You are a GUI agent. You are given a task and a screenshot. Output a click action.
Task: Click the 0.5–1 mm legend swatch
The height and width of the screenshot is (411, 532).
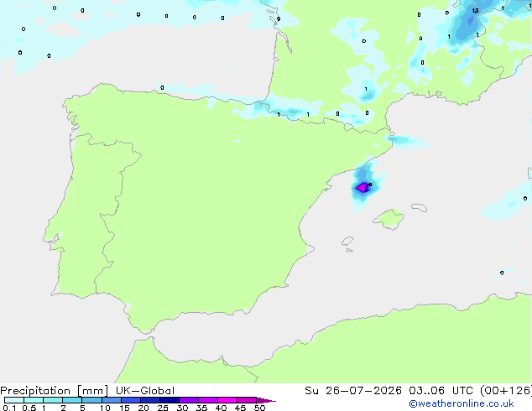coord(34,400)
